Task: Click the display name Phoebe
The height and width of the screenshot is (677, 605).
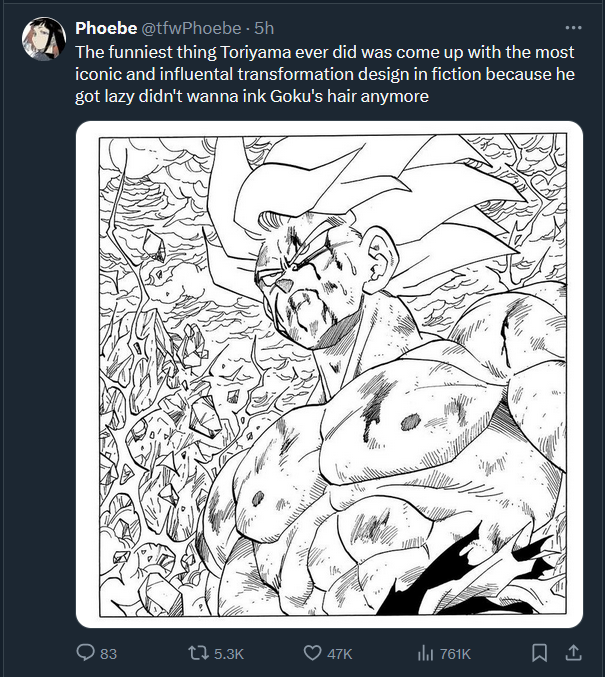Action: point(106,28)
